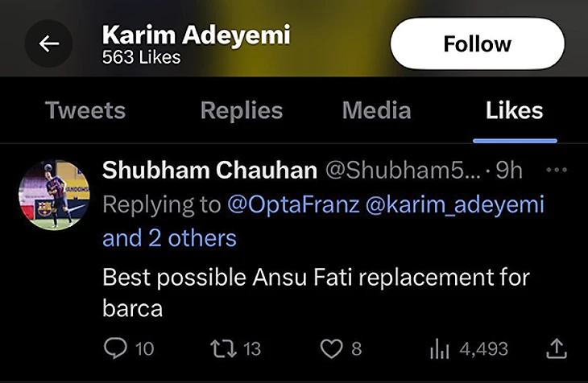Open the @OptaFranz mention link
This screenshot has height=383, width=588.
click(293, 204)
